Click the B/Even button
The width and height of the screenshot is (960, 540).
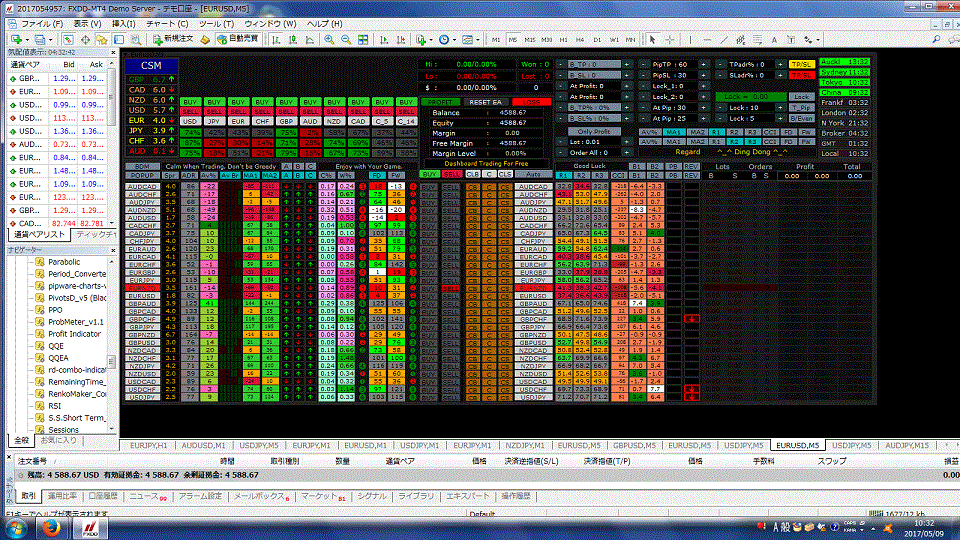(x=801, y=118)
